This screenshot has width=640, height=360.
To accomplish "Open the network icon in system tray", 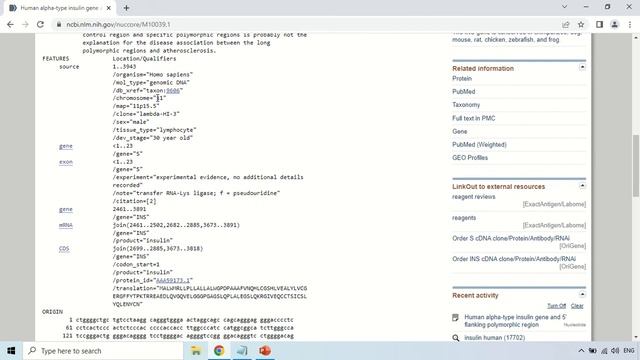I will [x=604, y=351].
